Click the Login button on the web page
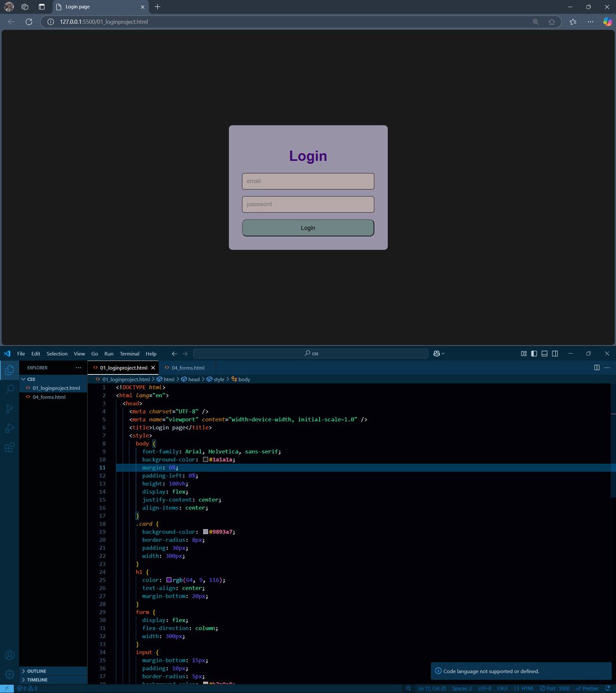 [308, 228]
